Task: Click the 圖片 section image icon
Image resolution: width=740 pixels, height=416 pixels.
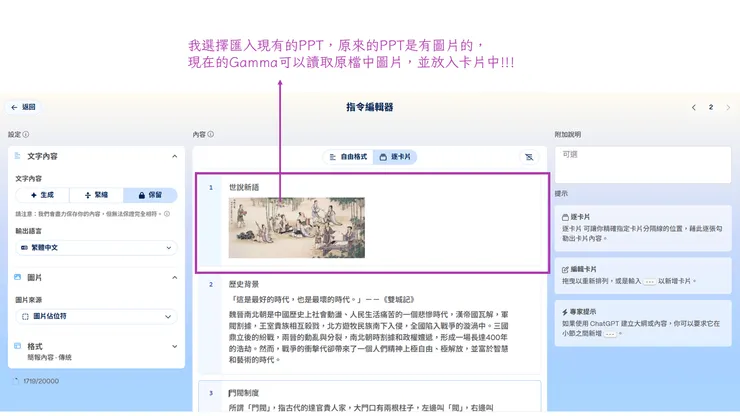Action: coord(18,277)
